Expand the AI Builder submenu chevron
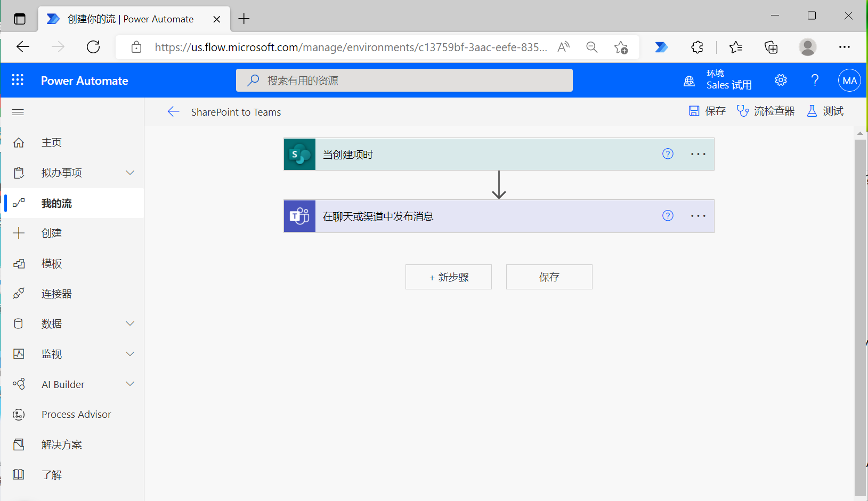The width and height of the screenshot is (868, 501). pos(130,384)
